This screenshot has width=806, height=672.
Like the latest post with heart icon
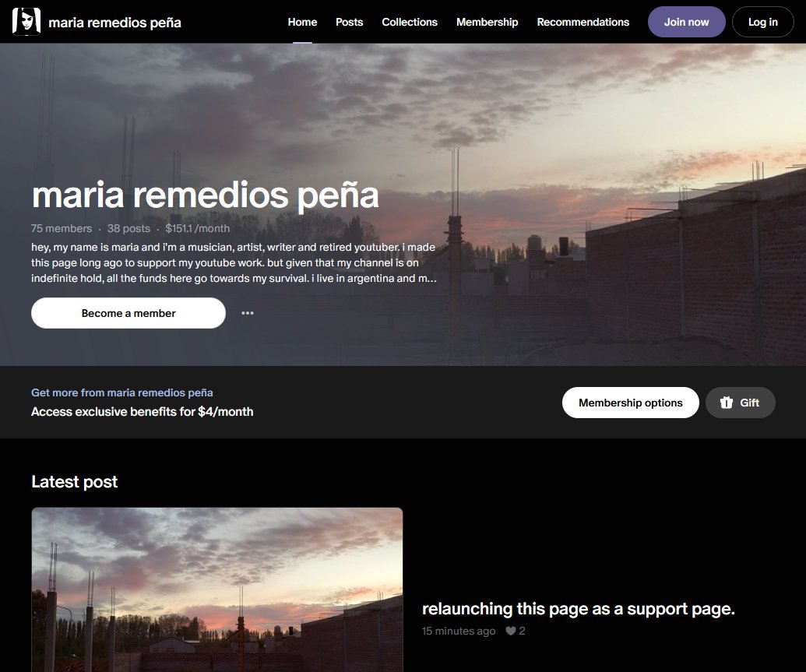(x=510, y=631)
